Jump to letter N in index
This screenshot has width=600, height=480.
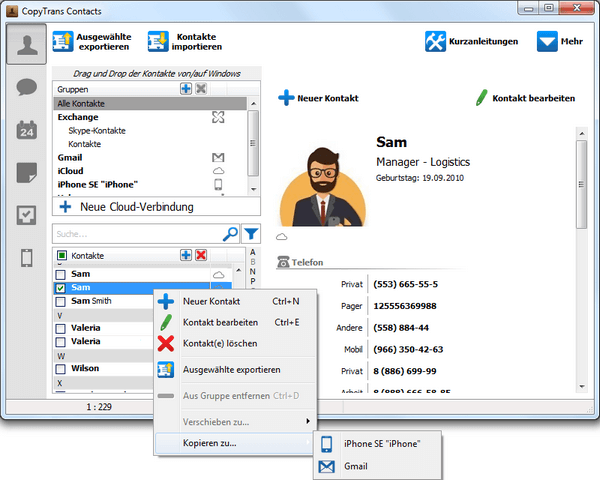point(253,271)
